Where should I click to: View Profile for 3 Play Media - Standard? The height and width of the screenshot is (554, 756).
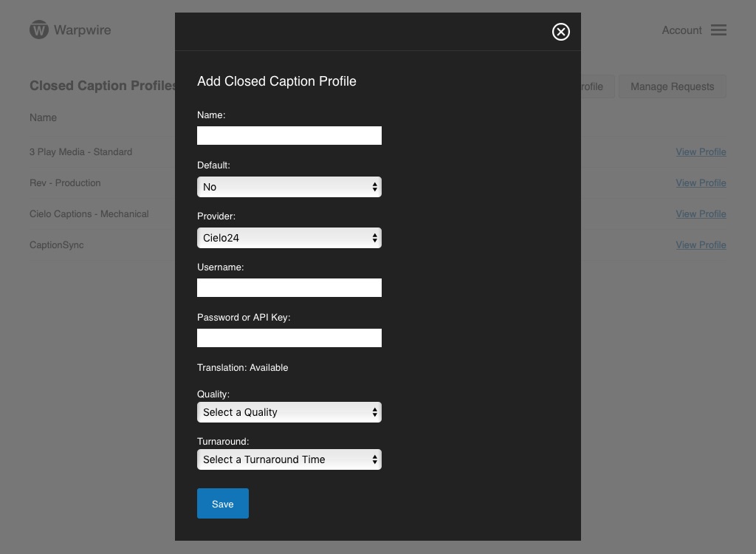(701, 152)
